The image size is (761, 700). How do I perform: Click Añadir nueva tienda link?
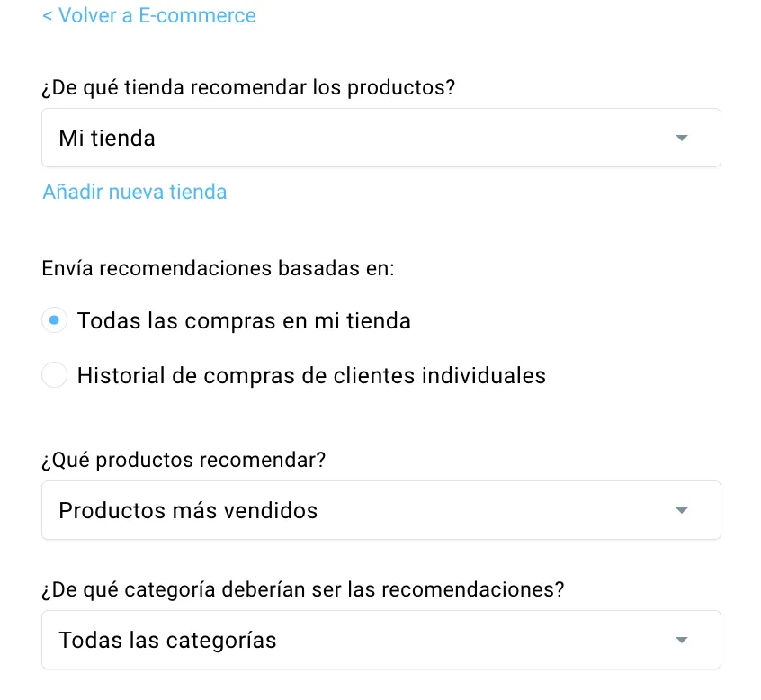coord(134,192)
